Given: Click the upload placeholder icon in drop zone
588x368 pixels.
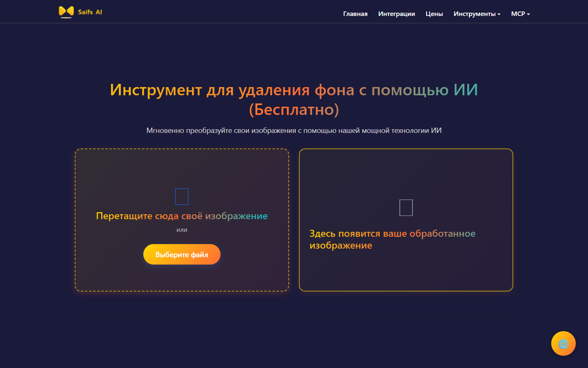Looking at the screenshot, I should tap(182, 197).
